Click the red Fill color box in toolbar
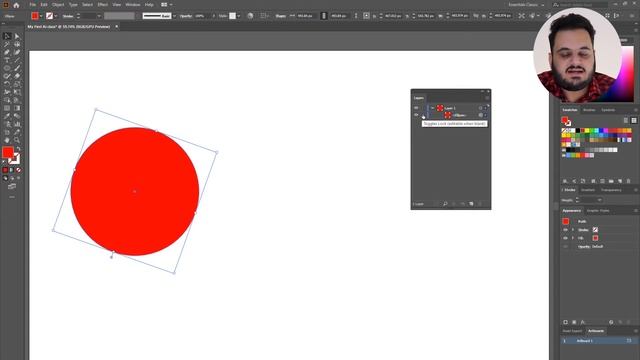The height and width of the screenshot is (360, 640). click(7, 153)
